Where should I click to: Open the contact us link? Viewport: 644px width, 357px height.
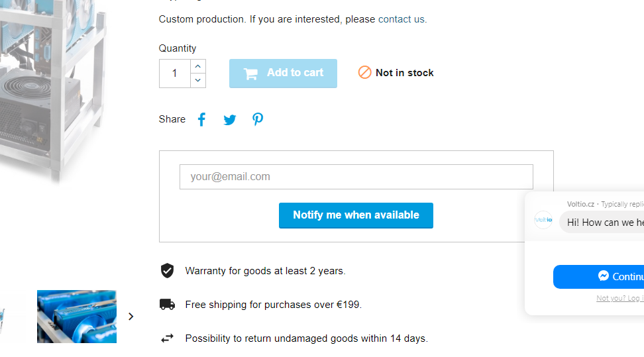tap(402, 19)
